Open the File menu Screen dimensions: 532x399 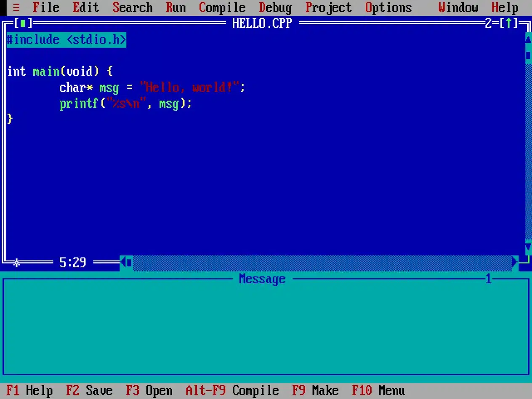[x=46, y=8]
